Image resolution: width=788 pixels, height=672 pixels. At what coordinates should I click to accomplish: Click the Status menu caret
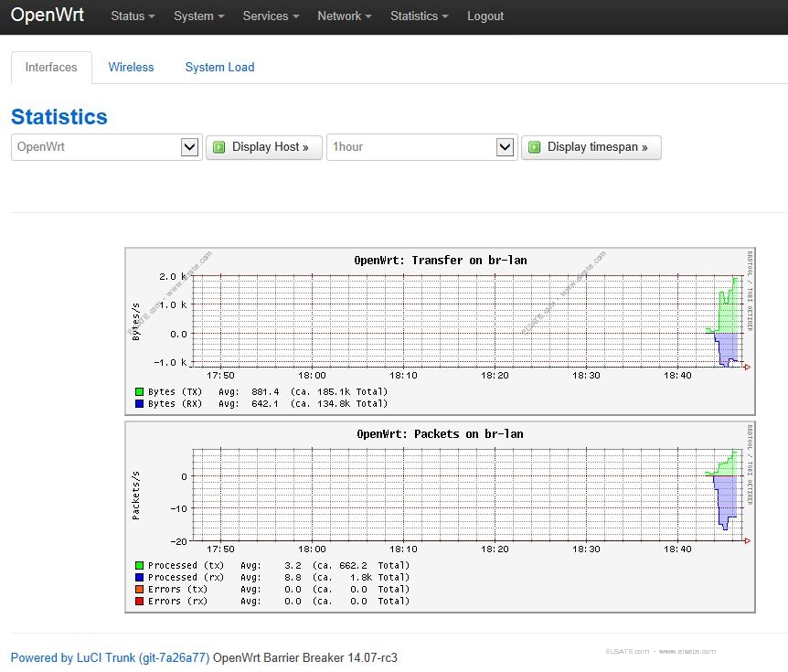(151, 16)
